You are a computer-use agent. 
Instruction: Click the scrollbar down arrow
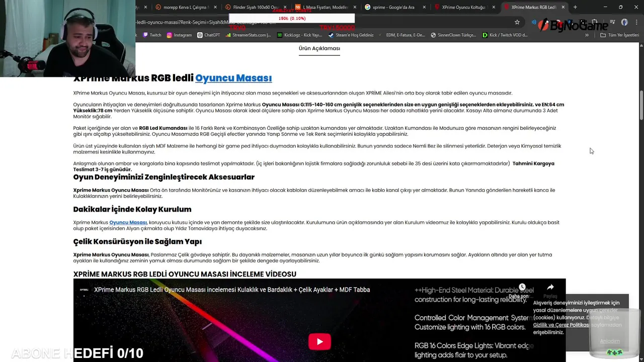click(x=641, y=358)
